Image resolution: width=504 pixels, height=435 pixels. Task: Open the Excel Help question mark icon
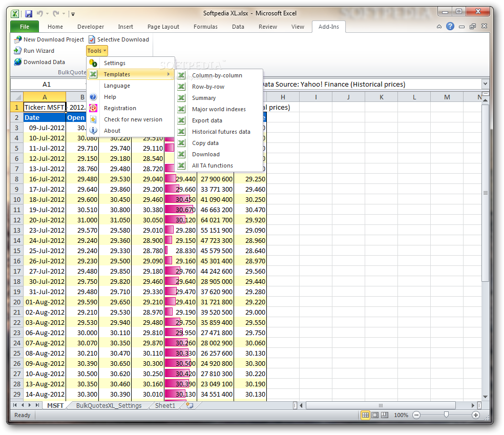point(450,26)
